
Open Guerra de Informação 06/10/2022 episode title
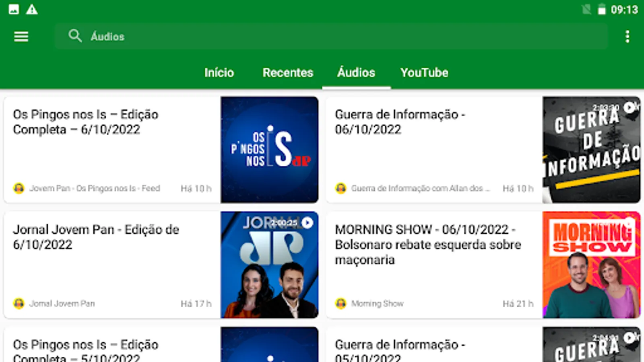400,122
